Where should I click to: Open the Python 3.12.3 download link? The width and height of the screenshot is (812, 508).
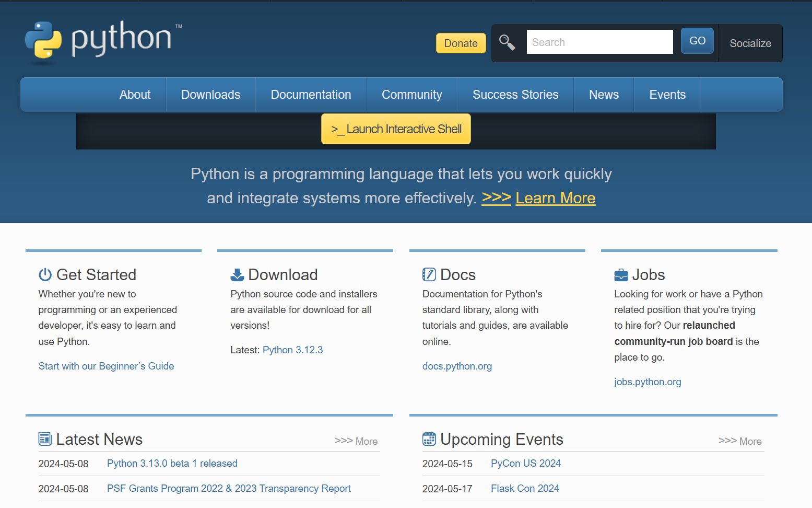[x=292, y=350]
